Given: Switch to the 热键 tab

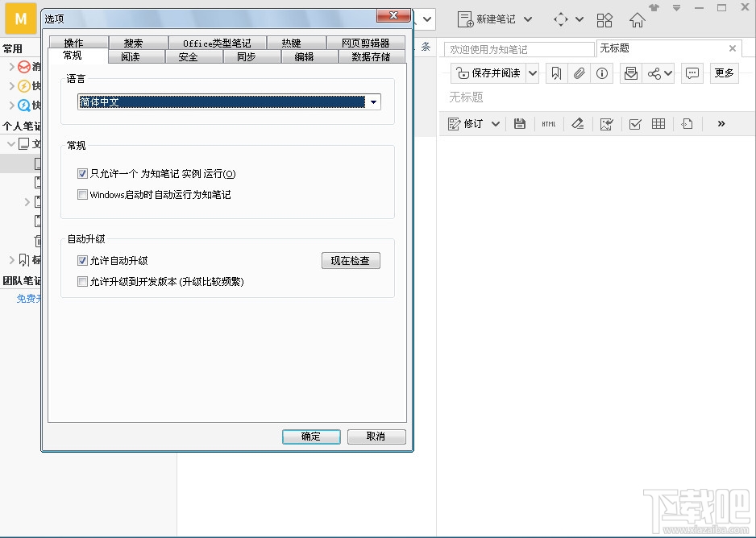Looking at the screenshot, I should pyautogui.click(x=296, y=41).
